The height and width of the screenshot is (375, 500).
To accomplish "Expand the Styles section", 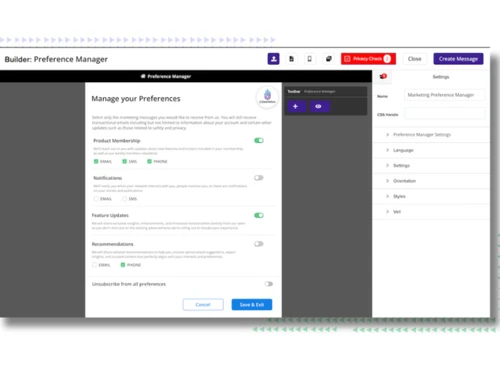I will 431,196.
